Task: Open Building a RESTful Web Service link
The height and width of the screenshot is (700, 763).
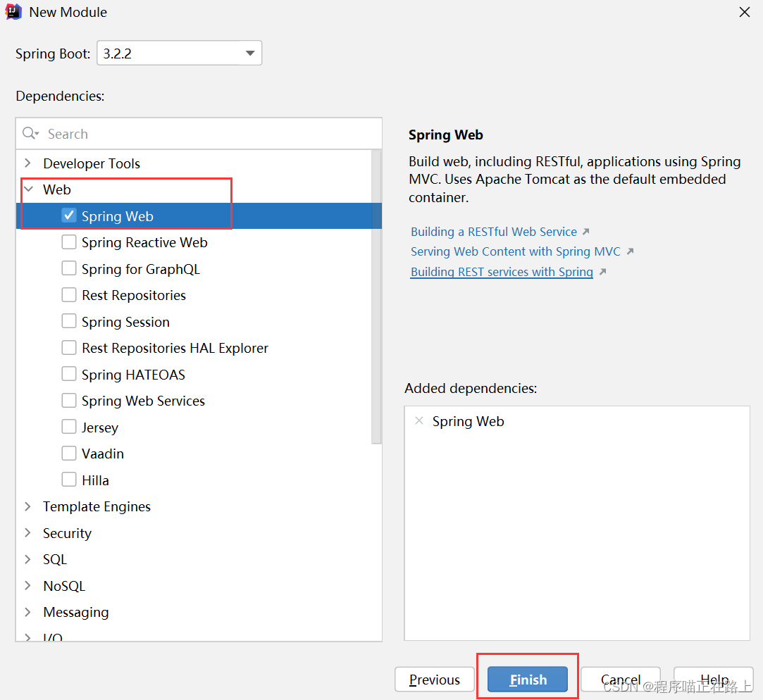Action: click(494, 232)
